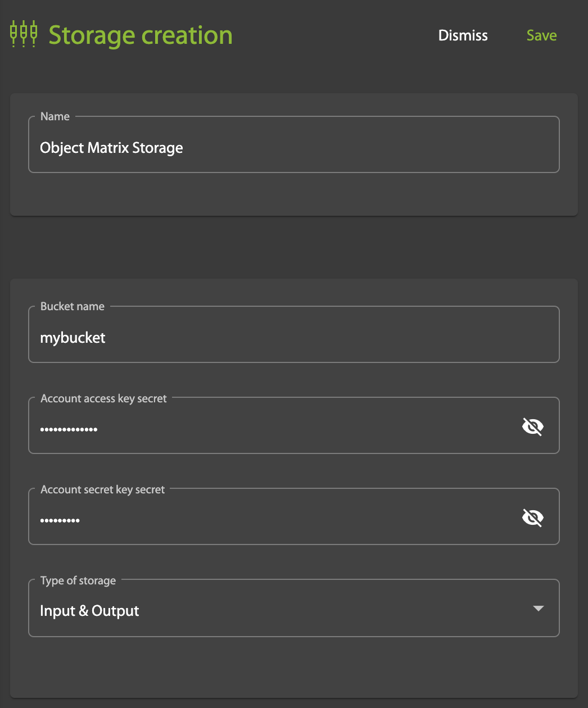Click the Storage creation heading text
This screenshot has width=588, height=708.
141,35
